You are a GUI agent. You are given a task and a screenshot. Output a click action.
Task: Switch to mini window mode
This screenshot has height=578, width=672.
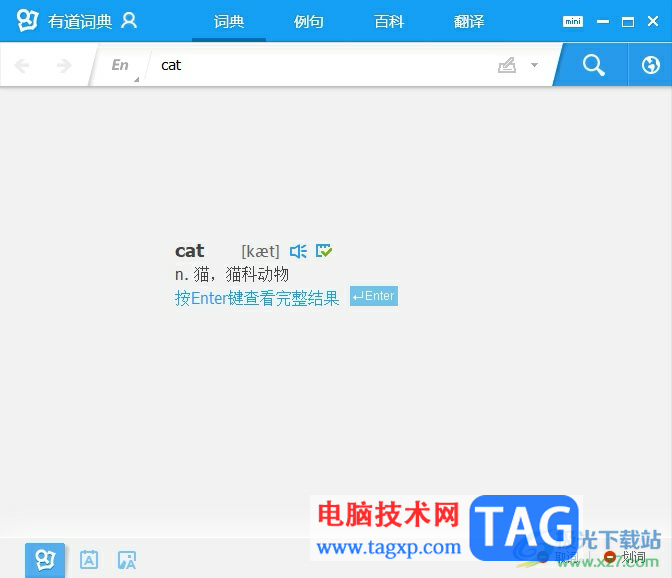pyautogui.click(x=573, y=21)
